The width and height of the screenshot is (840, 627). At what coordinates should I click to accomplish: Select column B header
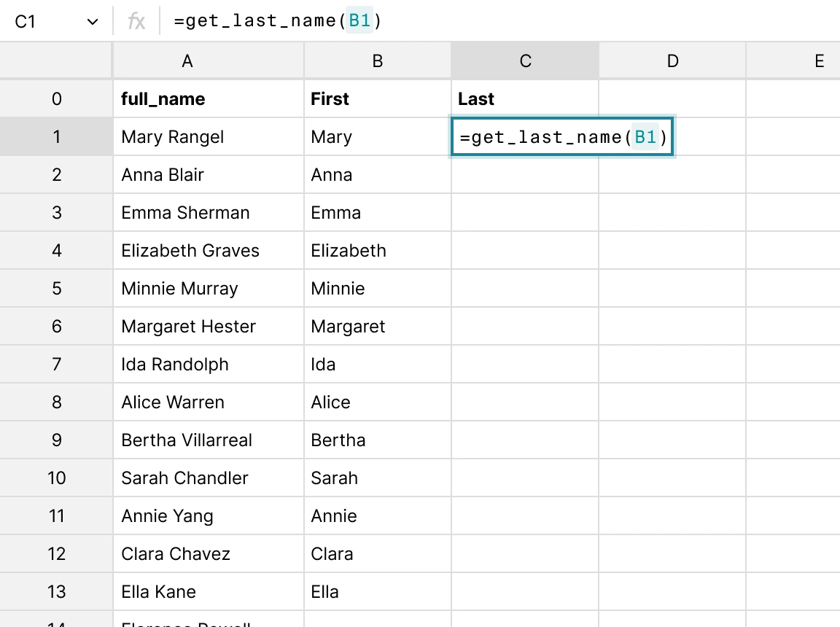click(x=377, y=61)
